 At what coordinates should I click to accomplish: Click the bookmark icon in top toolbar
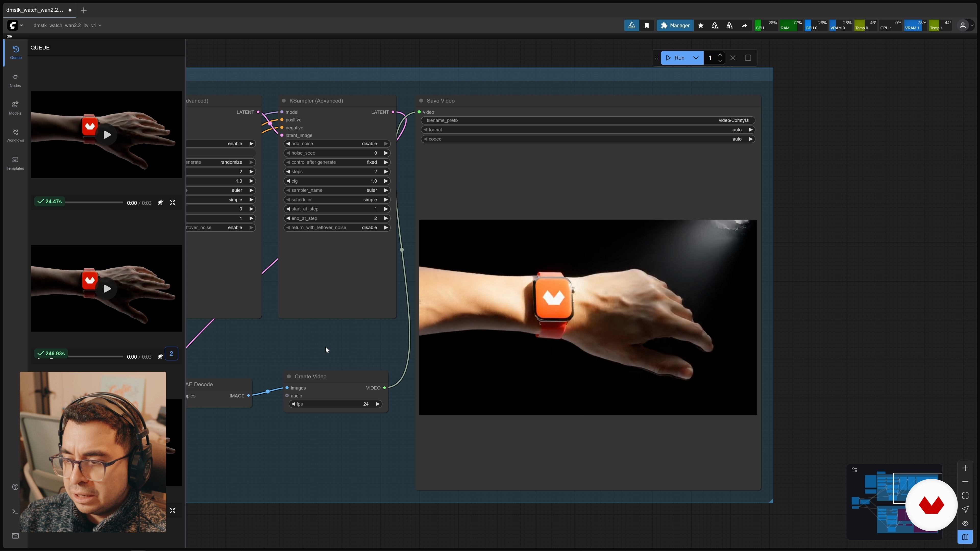point(646,26)
